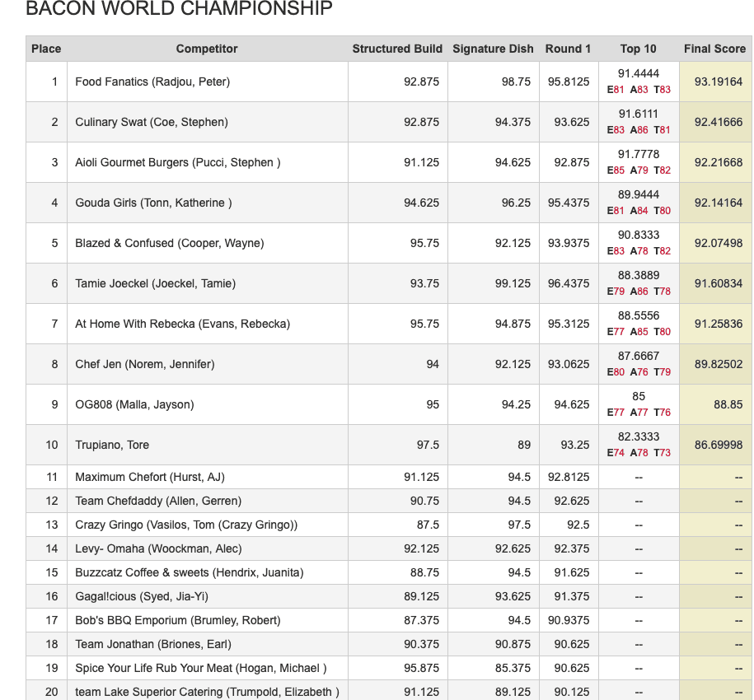Select Gagal!cious (Syed, Jia-Yi)
This screenshot has height=700, width=754.
pyautogui.click(x=142, y=597)
